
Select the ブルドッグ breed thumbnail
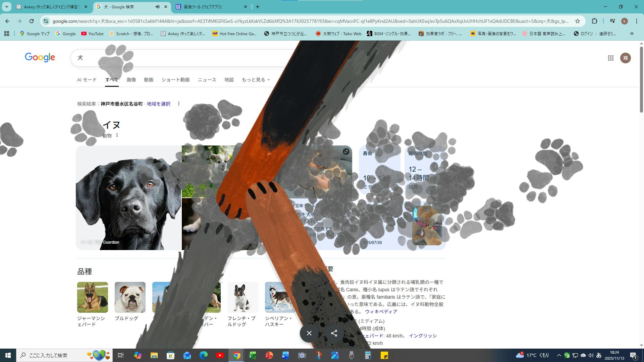click(x=130, y=297)
